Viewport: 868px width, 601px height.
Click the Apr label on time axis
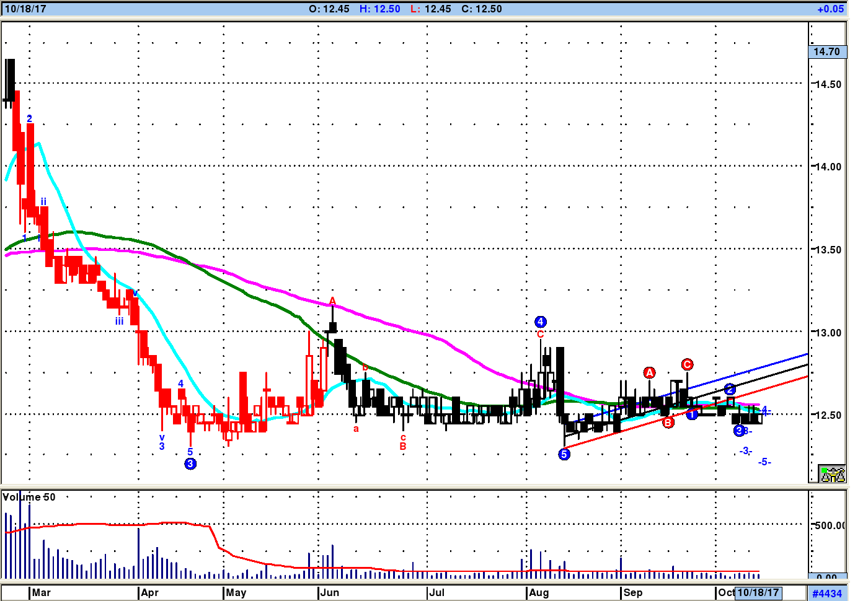150,592
